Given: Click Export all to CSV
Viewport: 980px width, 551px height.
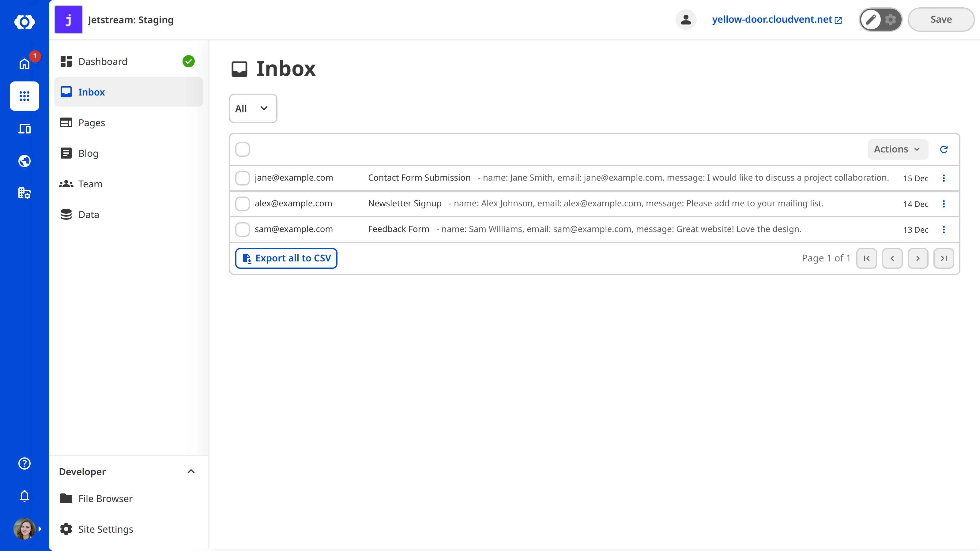Looking at the screenshot, I should tap(286, 258).
